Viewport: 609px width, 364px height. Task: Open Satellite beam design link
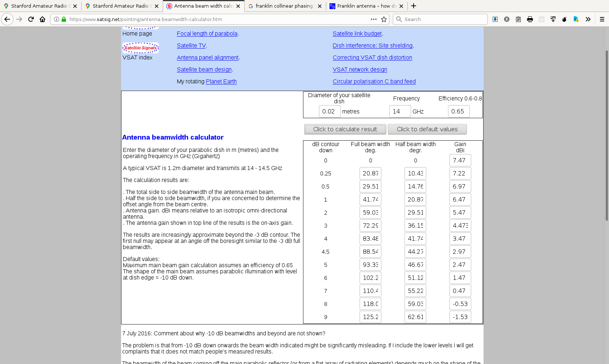[204, 70]
